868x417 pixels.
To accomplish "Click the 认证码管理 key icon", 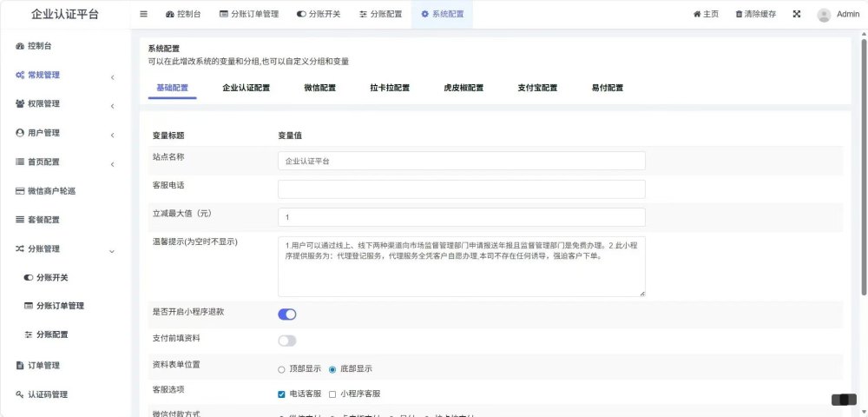I will (19, 395).
